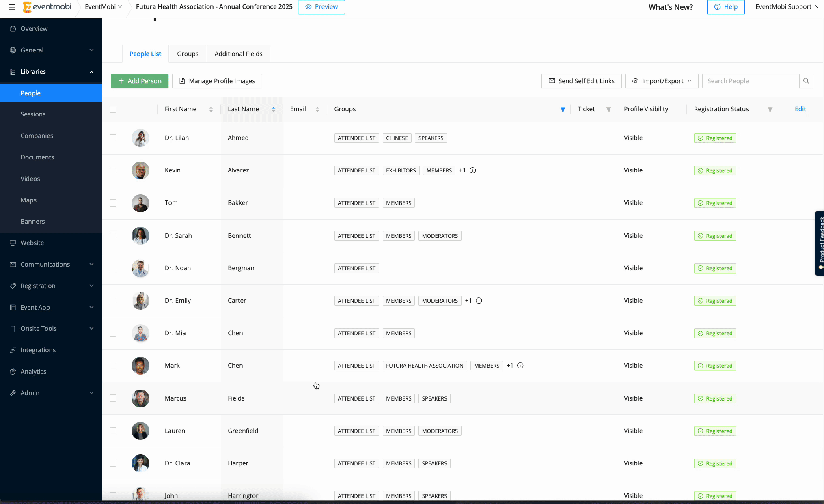Screen dimensions: 824x504
Task: Click into the Search People field
Action: point(750,81)
